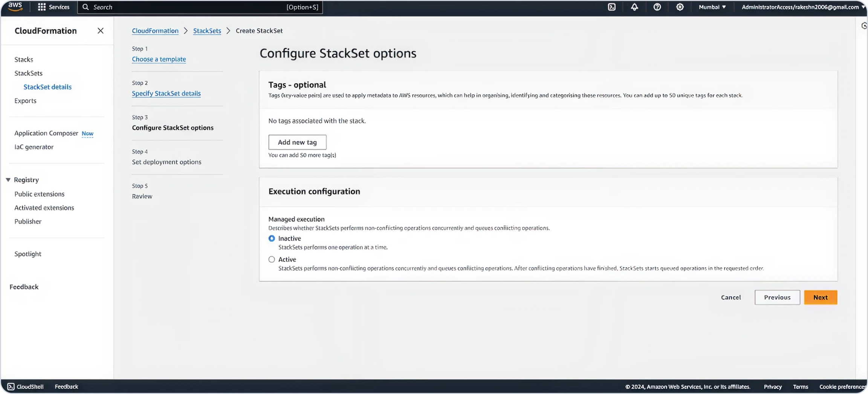Open the settings gear icon

[x=680, y=7]
